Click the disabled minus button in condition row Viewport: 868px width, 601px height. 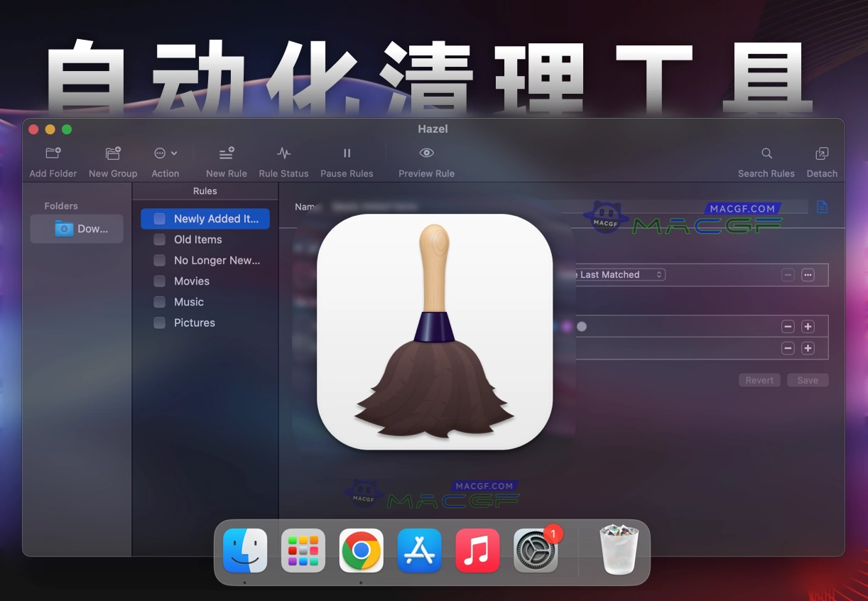(x=788, y=275)
